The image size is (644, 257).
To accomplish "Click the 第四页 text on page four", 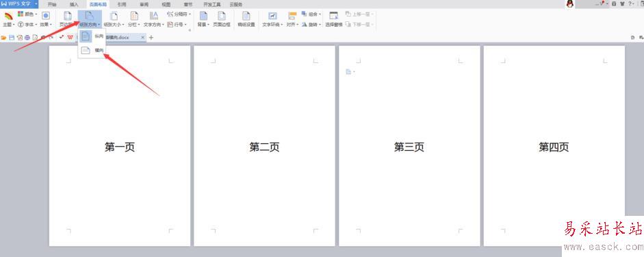I will pos(554,147).
